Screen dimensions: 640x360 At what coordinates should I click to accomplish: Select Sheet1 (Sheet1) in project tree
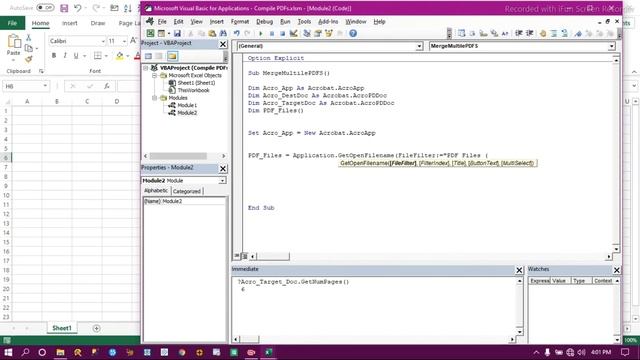click(x=196, y=83)
